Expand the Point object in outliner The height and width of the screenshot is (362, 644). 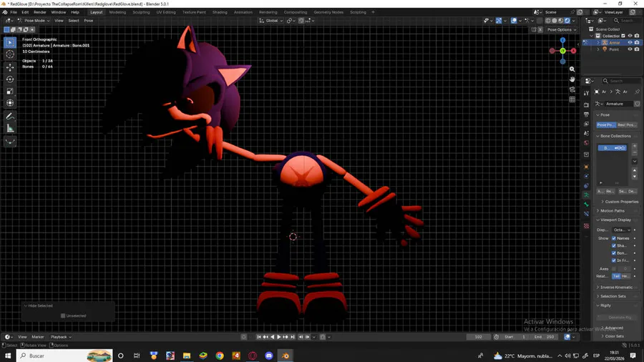coord(598,49)
